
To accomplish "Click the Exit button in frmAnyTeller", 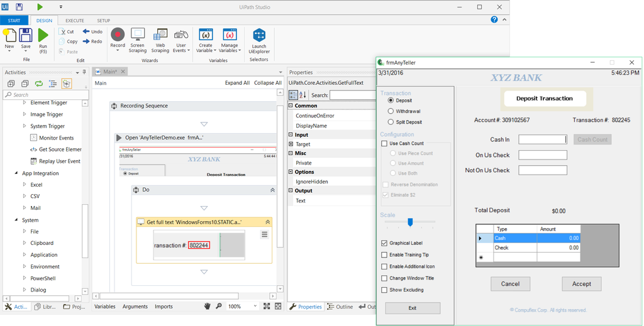I will click(x=413, y=308).
